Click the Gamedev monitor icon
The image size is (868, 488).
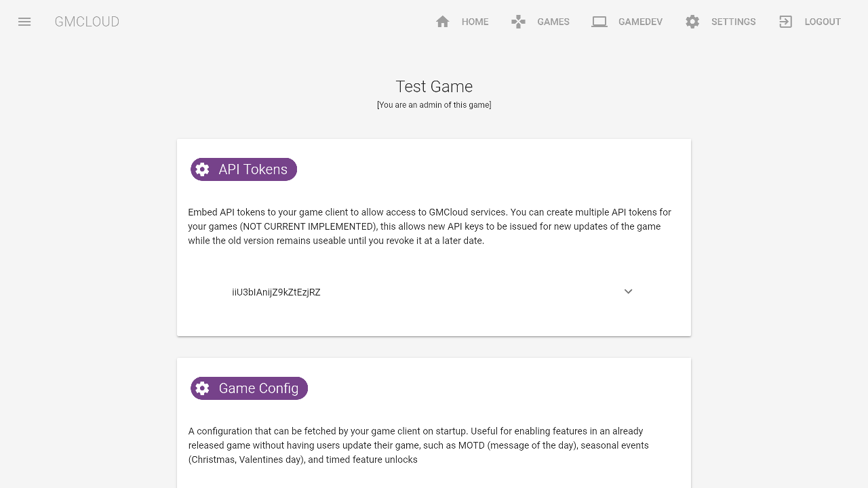click(x=599, y=21)
